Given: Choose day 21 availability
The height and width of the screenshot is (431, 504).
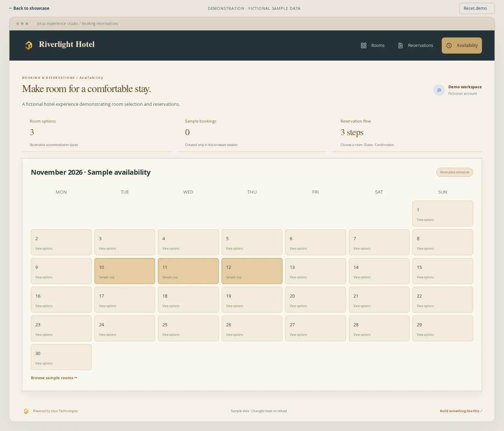Looking at the screenshot, I should click(379, 300).
